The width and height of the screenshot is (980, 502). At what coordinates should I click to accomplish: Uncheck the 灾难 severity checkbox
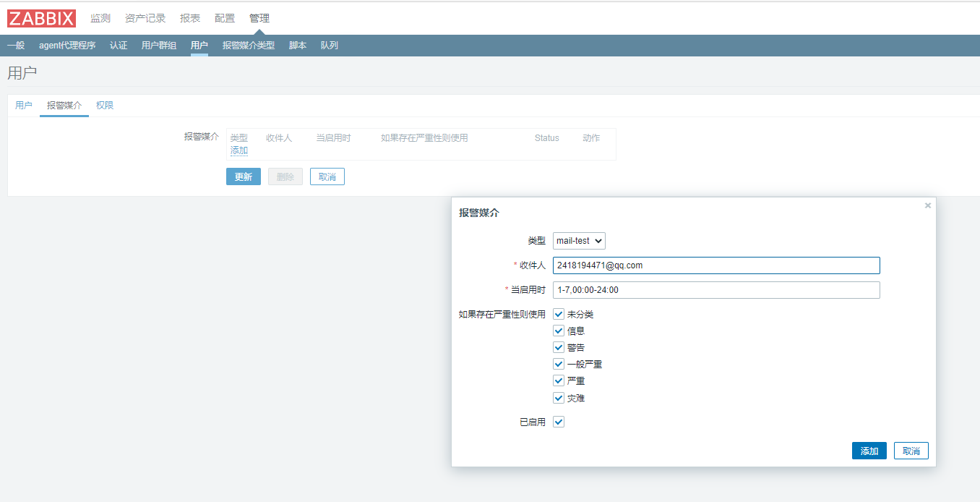559,398
